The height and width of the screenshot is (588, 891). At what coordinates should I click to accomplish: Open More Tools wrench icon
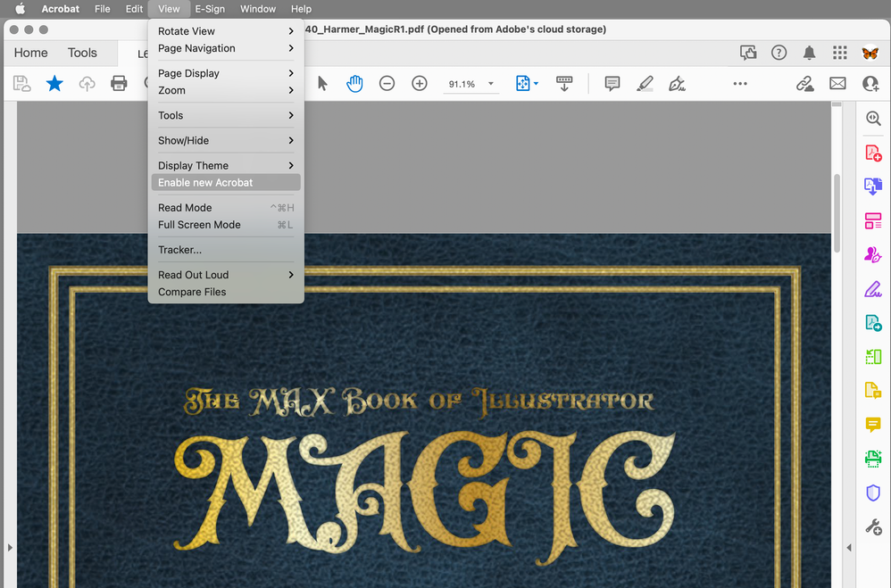click(873, 526)
